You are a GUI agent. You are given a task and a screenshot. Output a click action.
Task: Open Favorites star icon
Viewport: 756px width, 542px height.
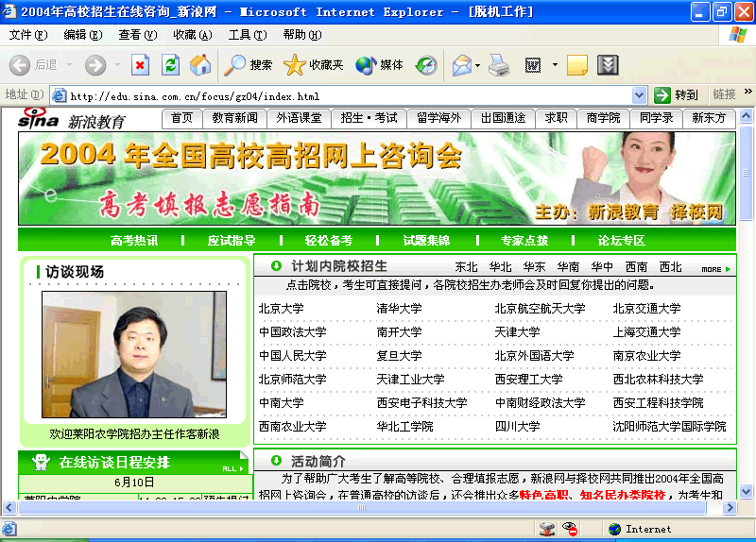coord(294,65)
